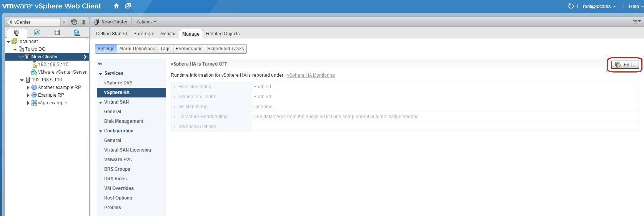This screenshot has width=644, height=216.
Task: Open the Help dropdown menu
Action: [x=636, y=6]
